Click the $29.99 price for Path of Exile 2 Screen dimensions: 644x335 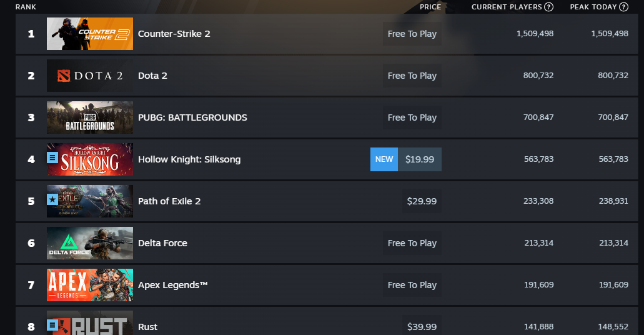tap(422, 201)
